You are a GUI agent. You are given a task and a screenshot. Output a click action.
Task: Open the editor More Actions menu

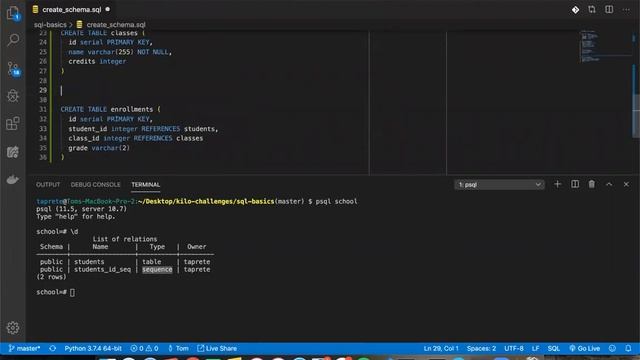(x=626, y=10)
